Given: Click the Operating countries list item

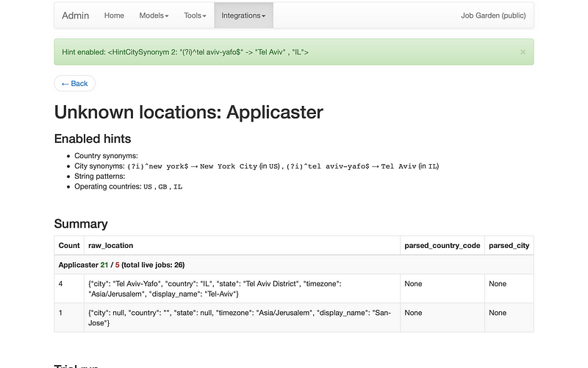Looking at the screenshot, I should pos(128,187).
